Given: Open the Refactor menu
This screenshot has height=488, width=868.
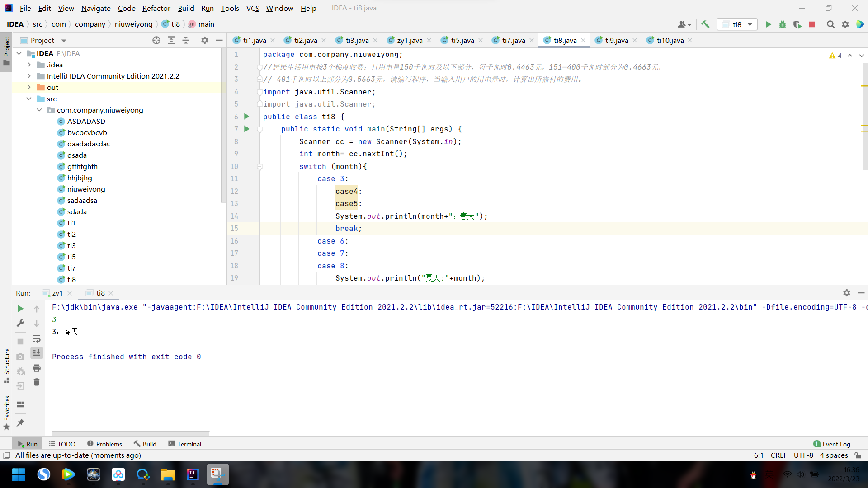Looking at the screenshot, I should pyautogui.click(x=156, y=8).
